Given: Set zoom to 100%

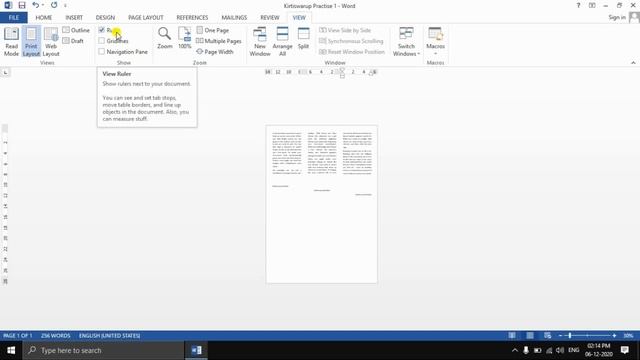Looking at the screenshot, I should point(184,38).
